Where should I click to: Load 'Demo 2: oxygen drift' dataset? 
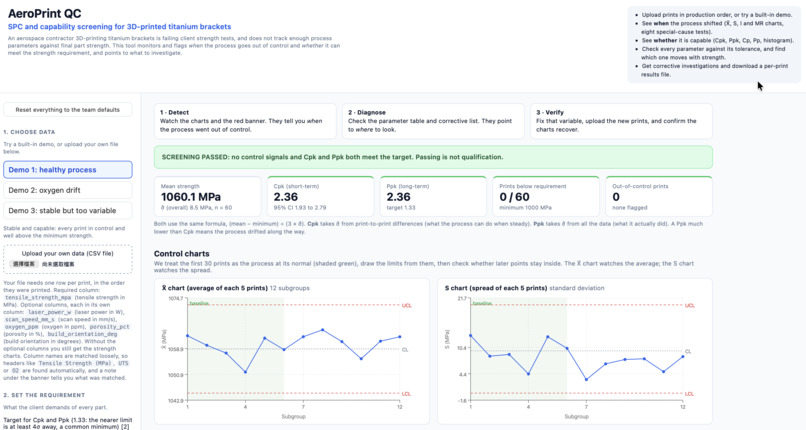pyautogui.click(x=67, y=190)
